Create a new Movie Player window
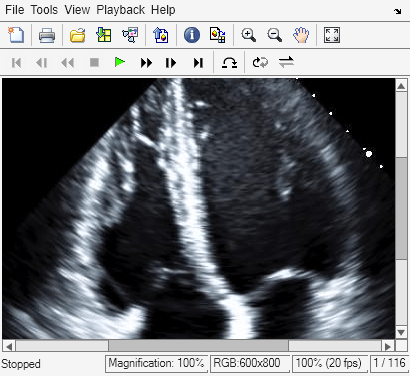Screen dimensions: 410x376 [x=16, y=35]
